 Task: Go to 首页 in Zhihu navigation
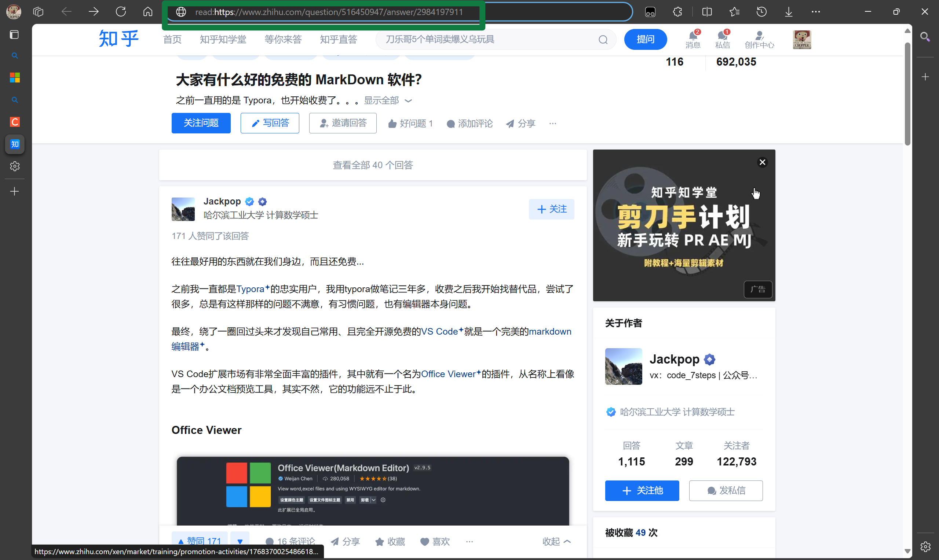[172, 39]
